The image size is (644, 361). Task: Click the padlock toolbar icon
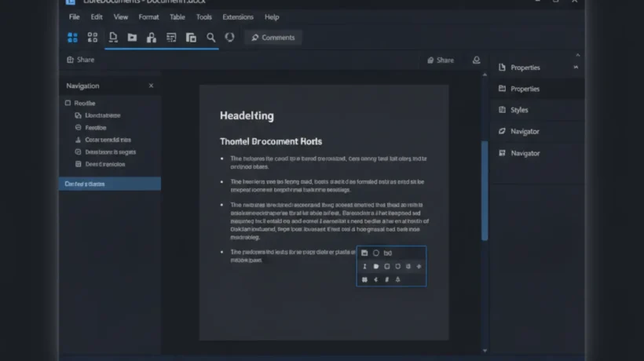click(152, 38)
